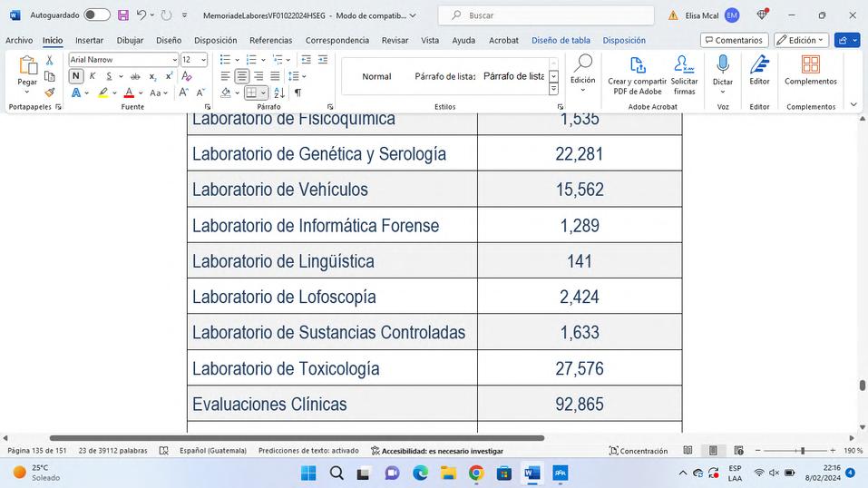Viewport: 868px width, 488px height.
Task: Open the Diseño de tabla tab
Action: 561,41
